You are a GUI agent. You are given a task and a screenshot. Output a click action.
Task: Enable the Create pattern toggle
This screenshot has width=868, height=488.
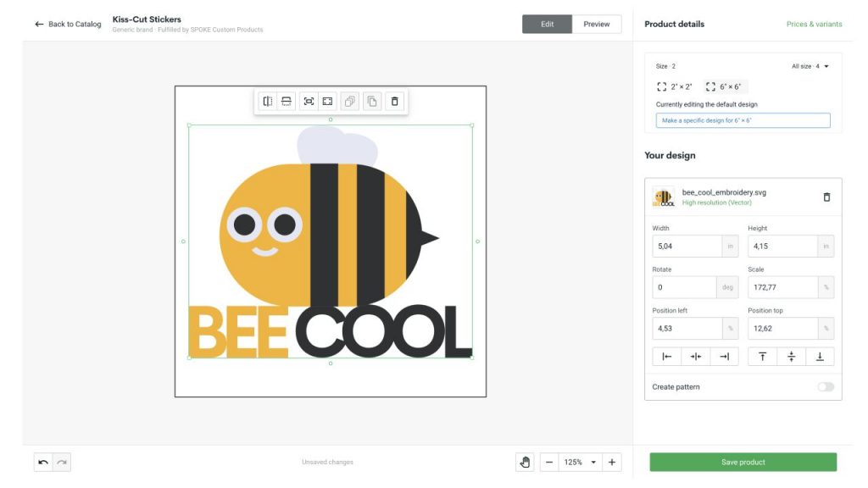point(824,385)
